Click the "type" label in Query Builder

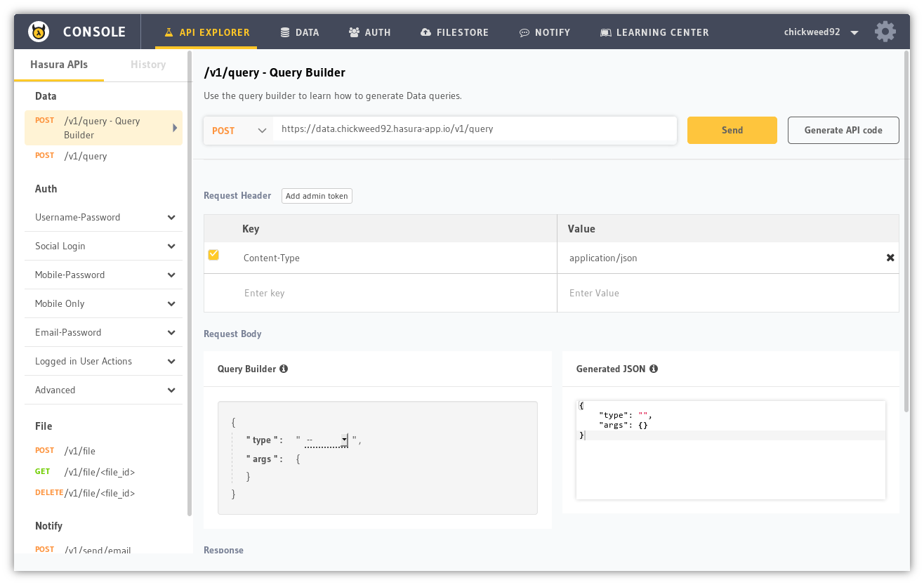264,440
